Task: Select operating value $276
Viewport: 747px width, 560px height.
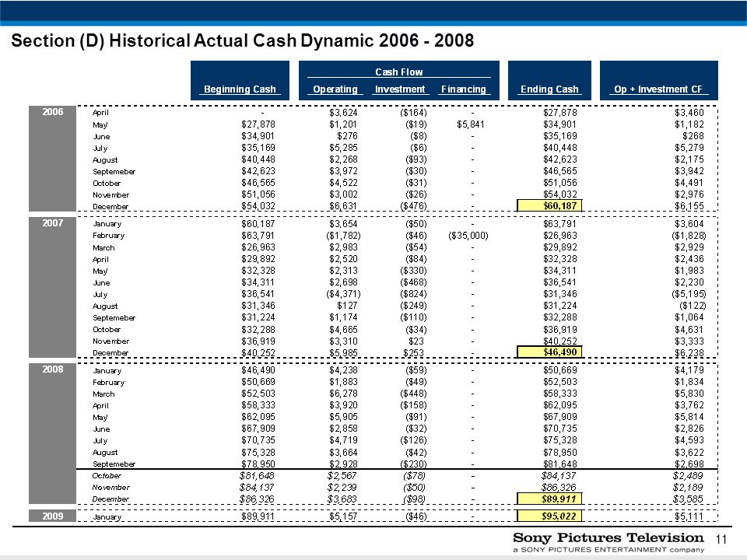Action: [x=346, y=135]
